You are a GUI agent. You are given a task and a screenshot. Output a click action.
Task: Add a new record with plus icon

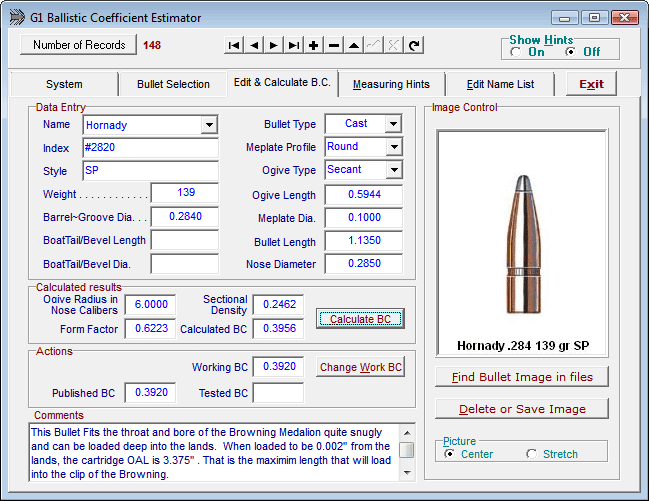(314, 45)
